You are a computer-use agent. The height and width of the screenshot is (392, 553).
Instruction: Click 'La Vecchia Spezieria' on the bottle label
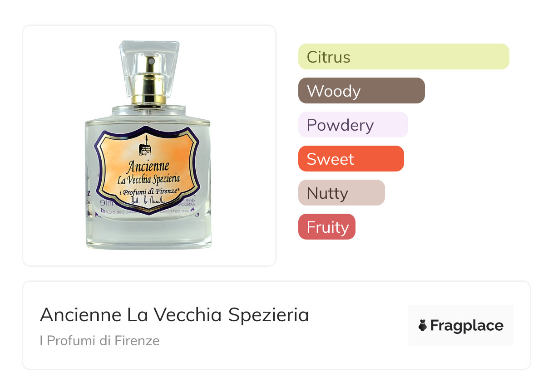coord(148,179)
